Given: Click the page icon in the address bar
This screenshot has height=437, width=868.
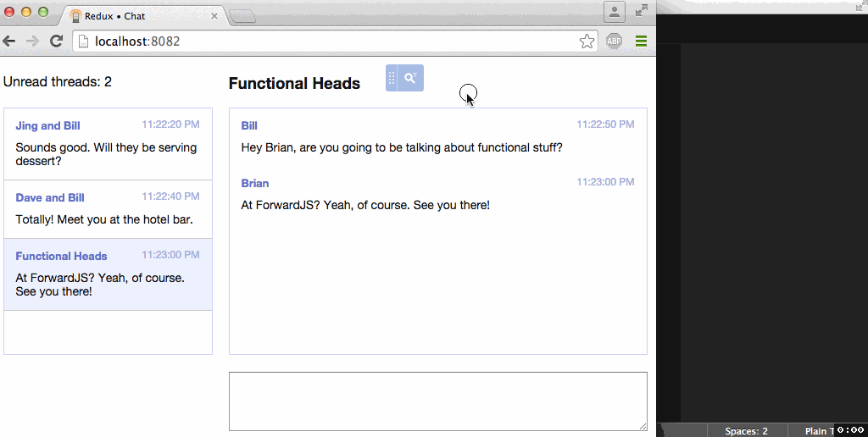Looking at the screenshot, I should point(83,41).
